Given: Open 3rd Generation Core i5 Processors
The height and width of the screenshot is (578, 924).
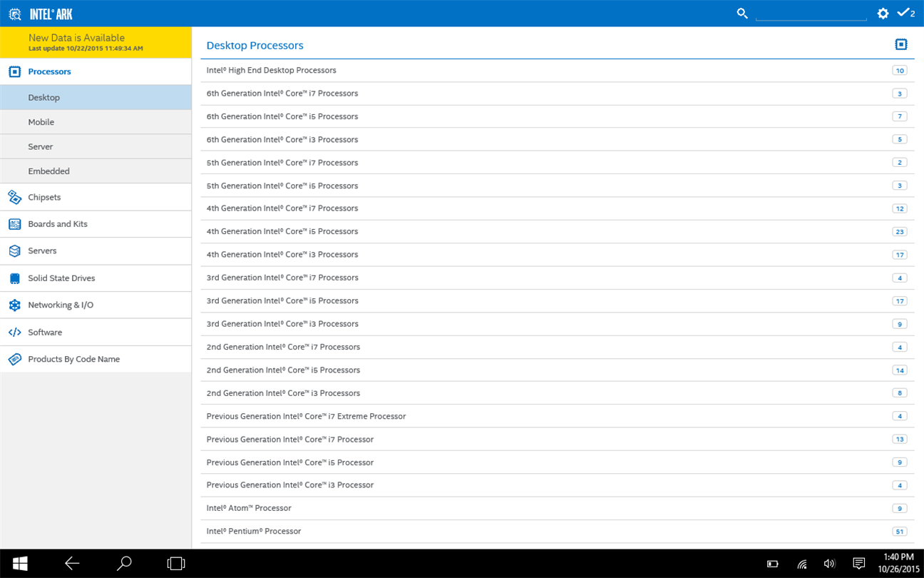Looking at the screenshot, I should 558,301.
